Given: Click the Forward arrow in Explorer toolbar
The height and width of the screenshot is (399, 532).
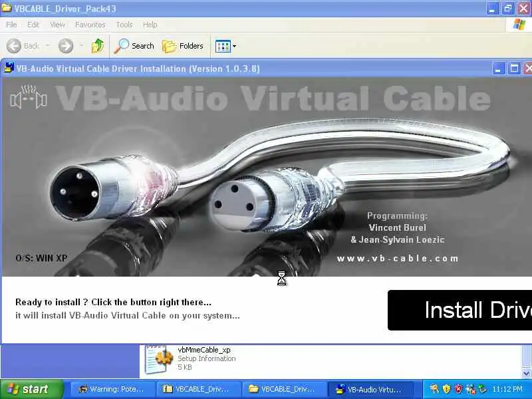Looking at the screenshot, I should (x=66, y=46).
